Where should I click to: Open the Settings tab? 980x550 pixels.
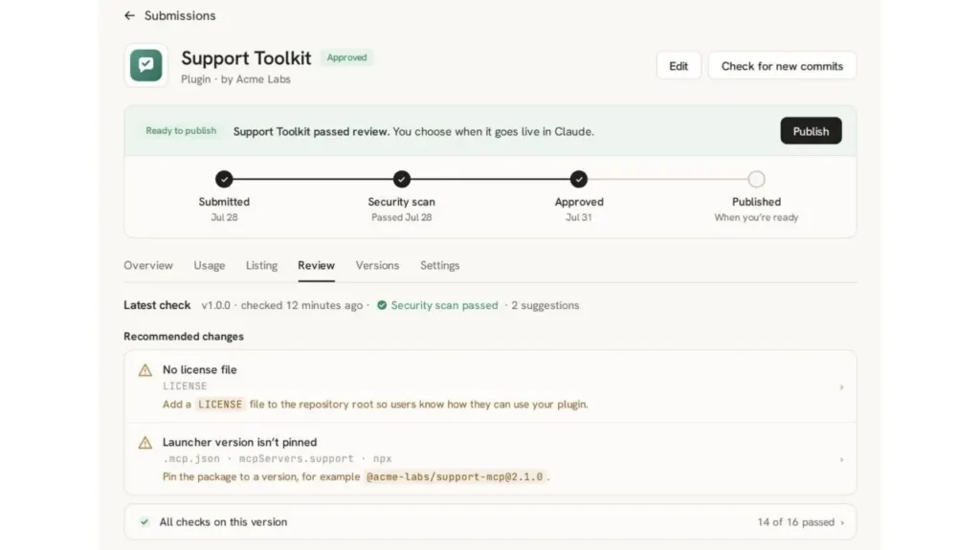440,265
